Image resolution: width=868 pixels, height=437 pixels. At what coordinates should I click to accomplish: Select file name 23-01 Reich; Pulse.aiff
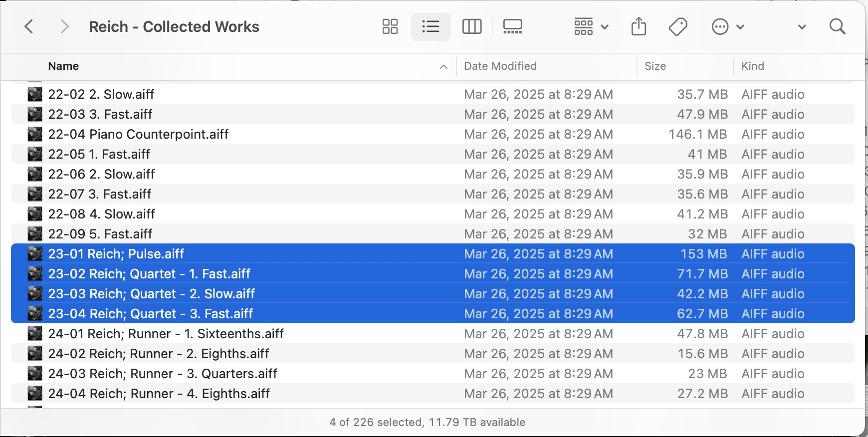click(116, 254)
